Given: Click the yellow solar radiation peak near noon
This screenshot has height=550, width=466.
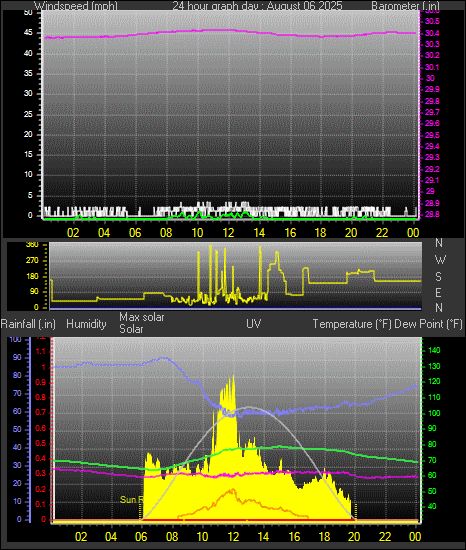Looking at the screenshot, I should (x=233, y=377).
